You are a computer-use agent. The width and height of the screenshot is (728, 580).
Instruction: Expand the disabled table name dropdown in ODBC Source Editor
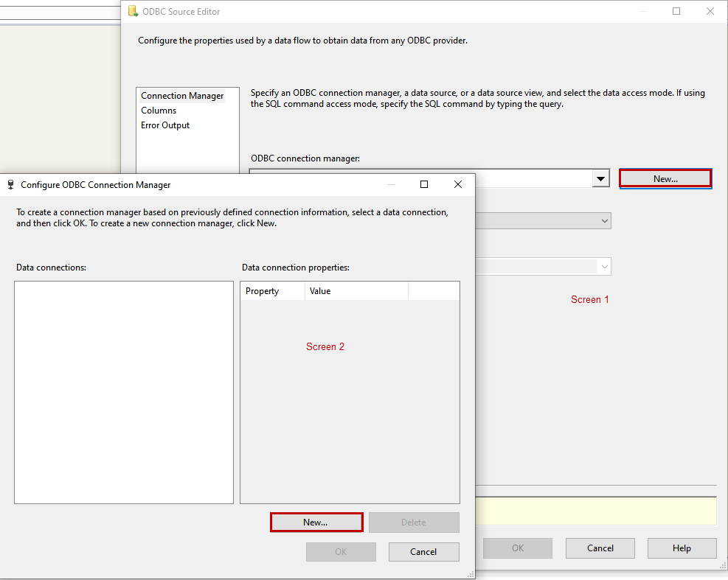[605, 266]
